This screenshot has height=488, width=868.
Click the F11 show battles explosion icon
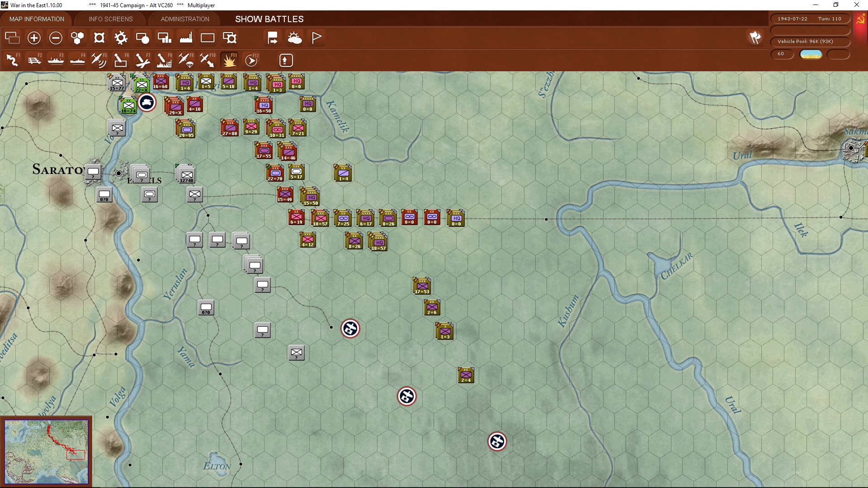[229, 60]
